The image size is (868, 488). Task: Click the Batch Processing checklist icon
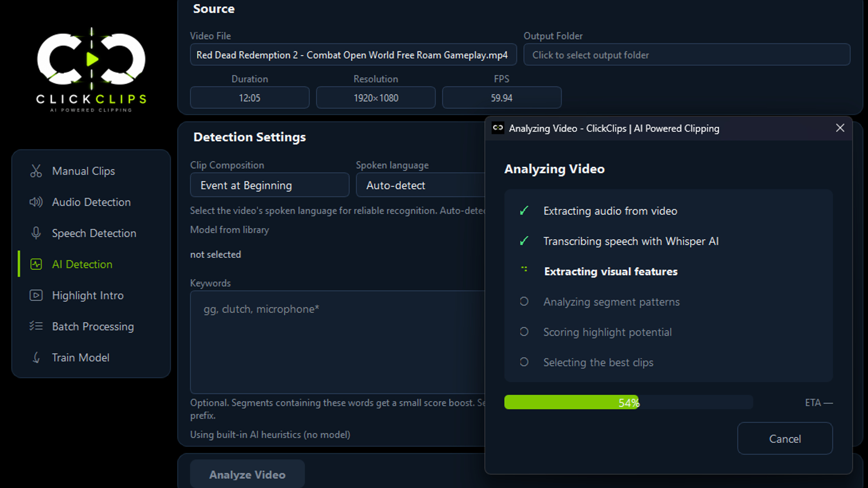[x=36, y=326]
